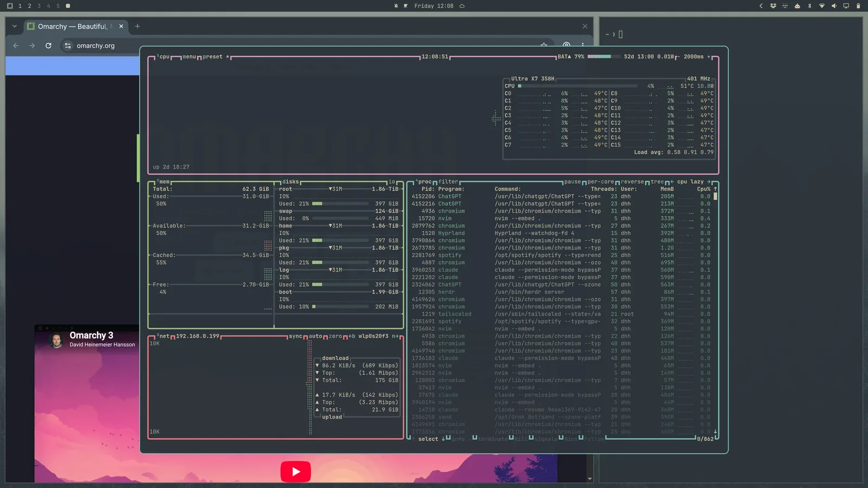868x488 pixels.
Task: Click the notification silence icon left of the clock
Action: [396, 6]
